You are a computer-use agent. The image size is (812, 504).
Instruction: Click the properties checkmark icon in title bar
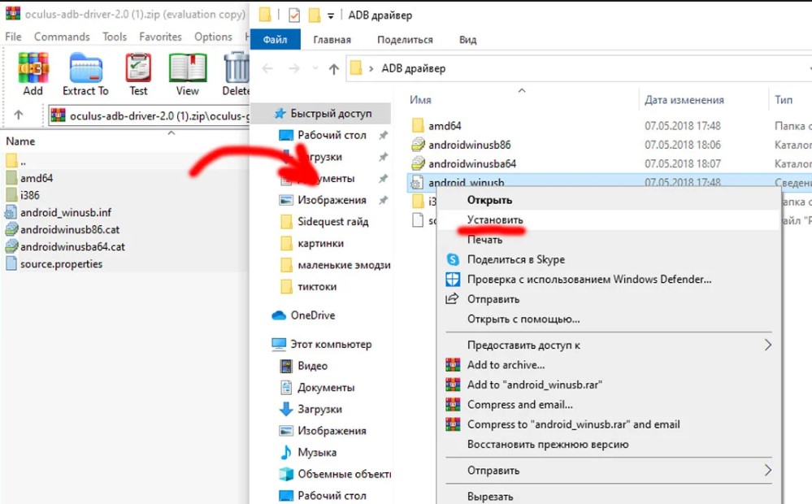coord(293,15)
